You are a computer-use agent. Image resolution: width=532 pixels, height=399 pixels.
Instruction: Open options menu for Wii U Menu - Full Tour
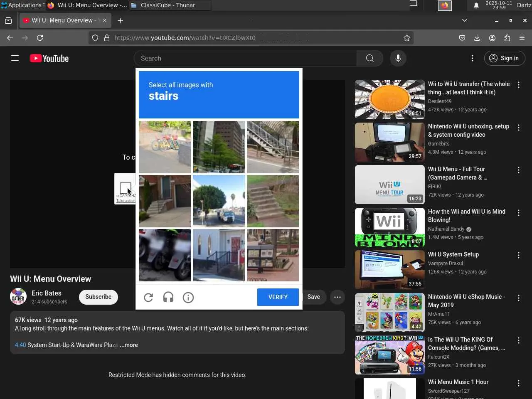[519, 170]
